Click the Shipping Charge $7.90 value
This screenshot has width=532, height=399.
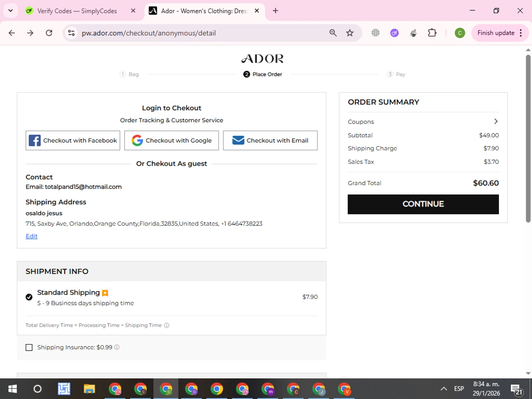tap(491, 148)
